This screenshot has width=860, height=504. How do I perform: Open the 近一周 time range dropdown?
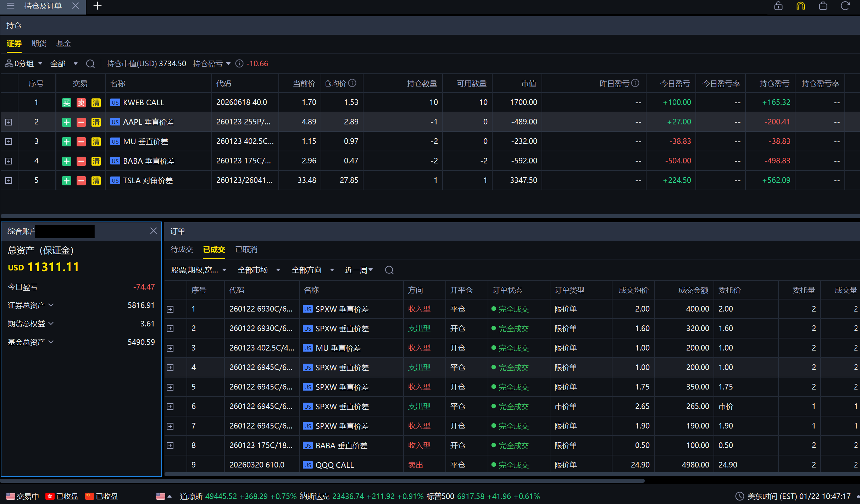359,270
